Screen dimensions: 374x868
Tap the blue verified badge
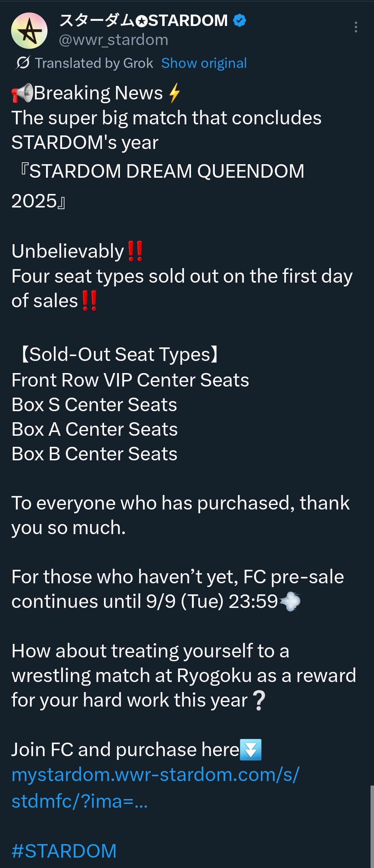click(x=240, y=20)
